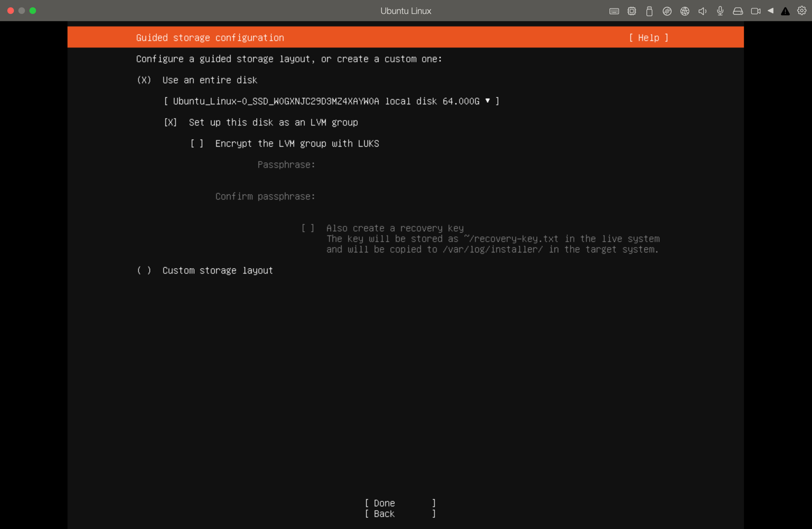
Task: Go back using the Back button
Action: coord(384,514)
